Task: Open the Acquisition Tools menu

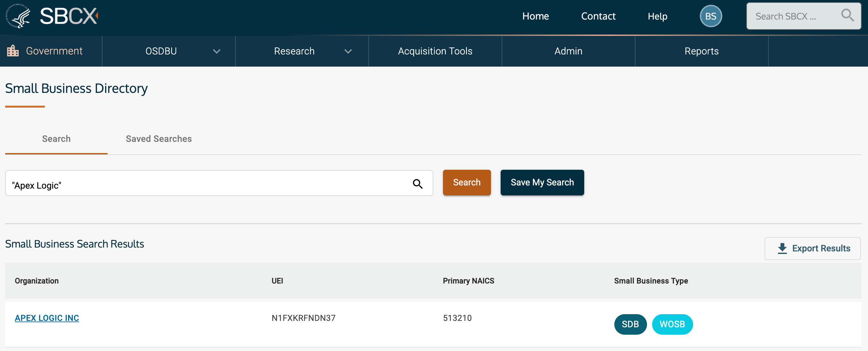Action: pyautogui.click(x=435, y=51)
